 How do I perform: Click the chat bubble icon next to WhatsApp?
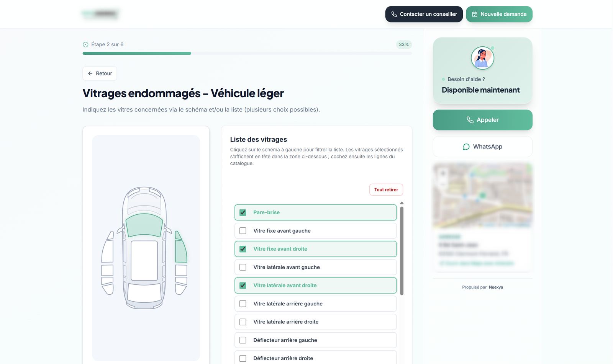(466, 147)
